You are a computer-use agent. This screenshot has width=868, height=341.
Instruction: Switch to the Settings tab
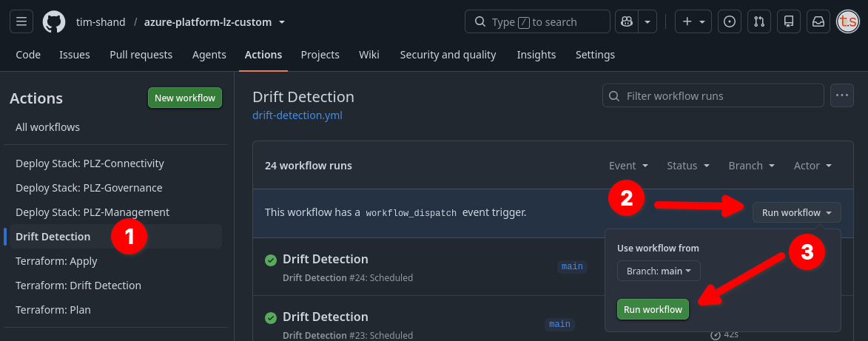595,55
